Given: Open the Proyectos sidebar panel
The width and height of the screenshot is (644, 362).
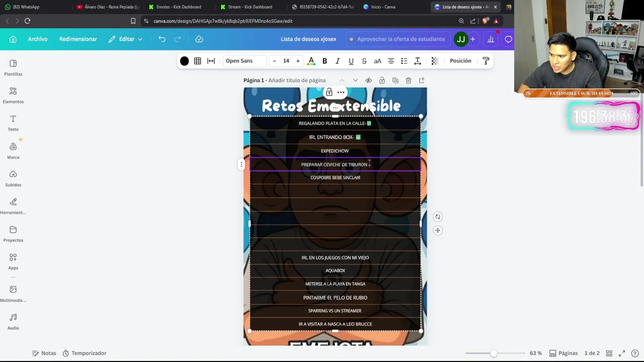Looking at the screenshot, I should (x=13, y=234).
